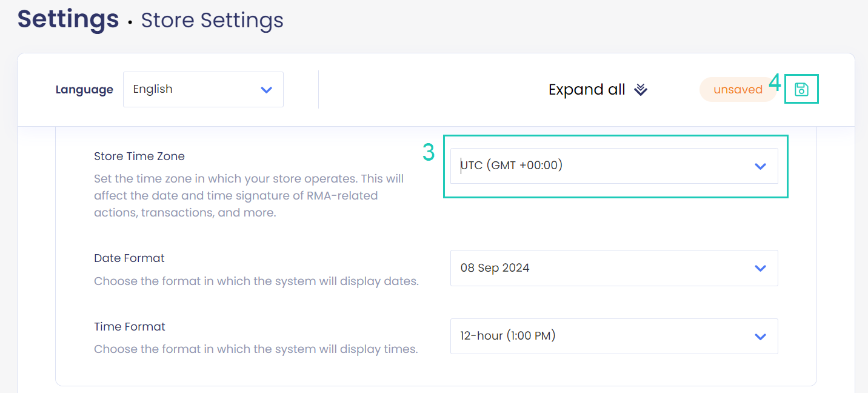Click the Date Format setting label
Image resolution: width=868 pixels, height=393 pixels.
pyautogui.click(x=129, y=258)
